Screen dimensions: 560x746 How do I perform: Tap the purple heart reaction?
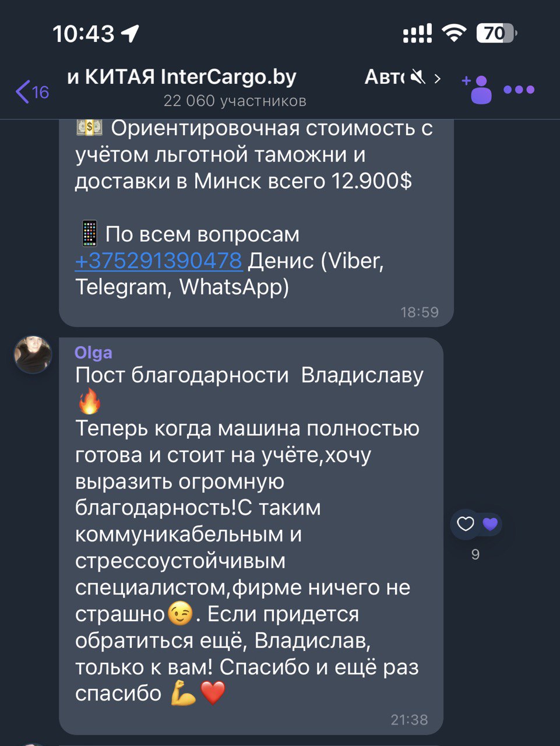[490, 524]
